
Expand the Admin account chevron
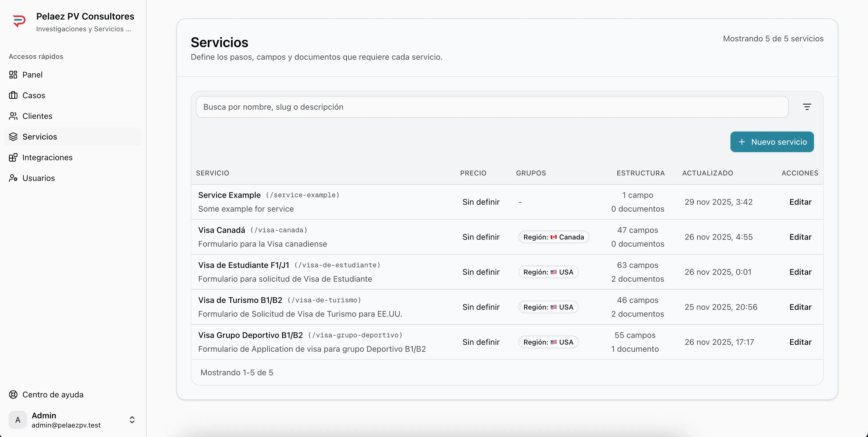click(x=132, y=420)
